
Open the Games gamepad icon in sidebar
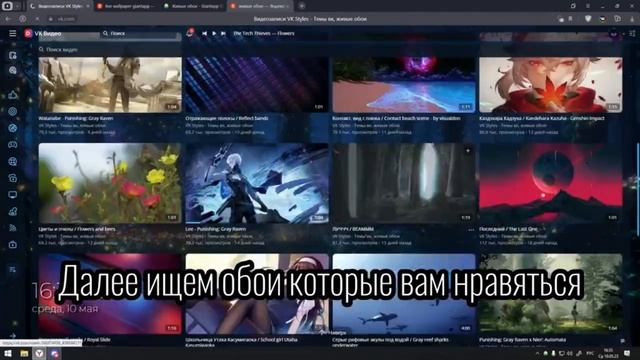pyautogui.click(x=13, y=144)
